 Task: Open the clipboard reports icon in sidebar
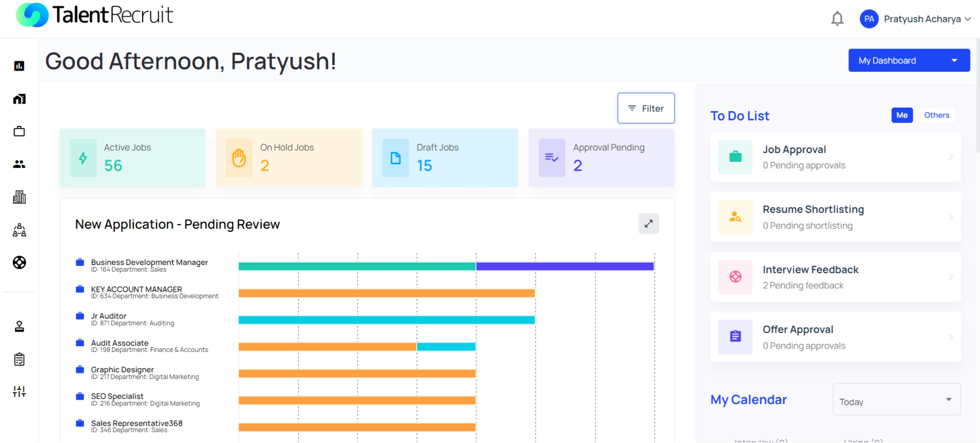19,359
